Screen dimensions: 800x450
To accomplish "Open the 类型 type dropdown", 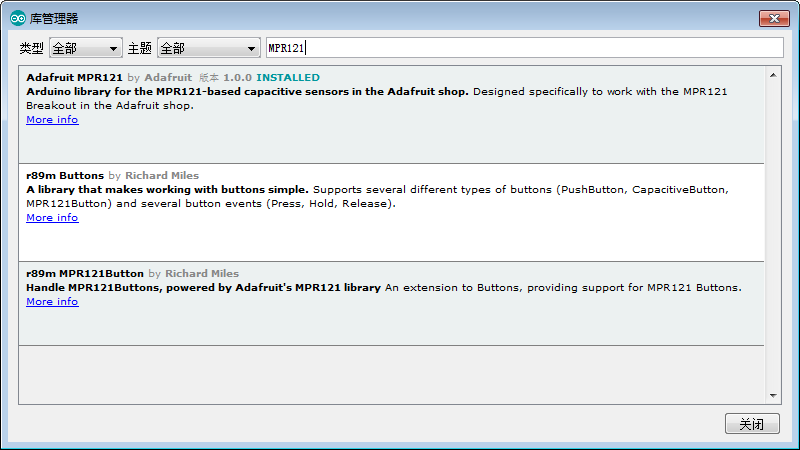I will [x=86, y=48].
